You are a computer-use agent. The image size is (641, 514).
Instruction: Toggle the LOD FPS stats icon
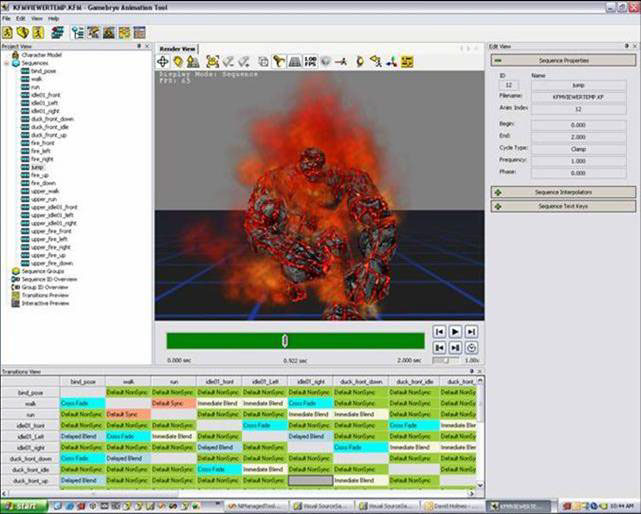(x=310, y=62)
